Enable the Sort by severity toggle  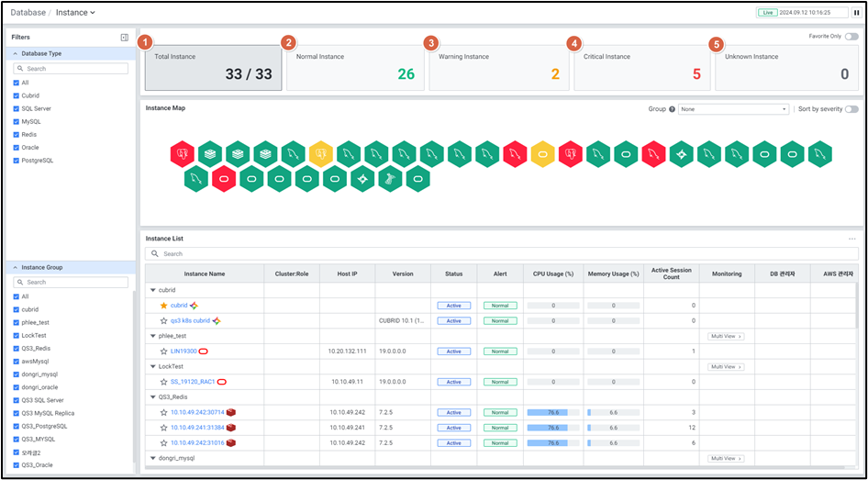pyautogui.click(x=851, y=109)
